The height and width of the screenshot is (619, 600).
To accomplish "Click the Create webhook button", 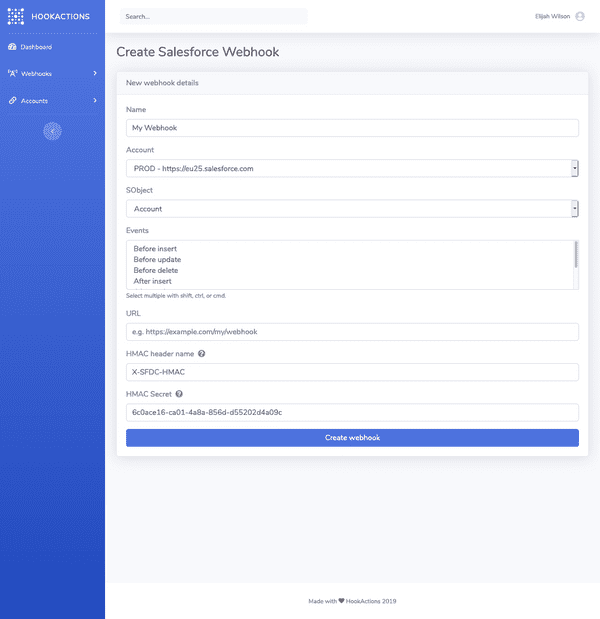I will click(352, 438).
